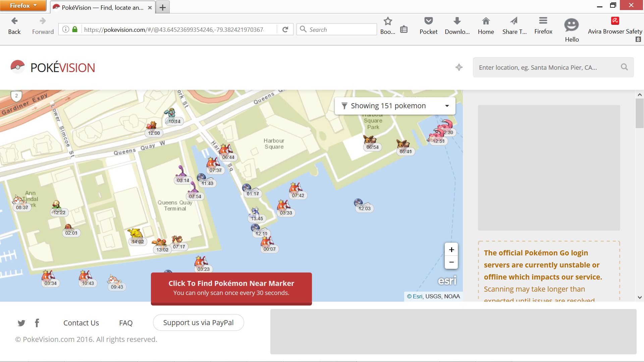644x362 pixels.
Task: Click the Hello smiley feedback icon
Action: 572,25
